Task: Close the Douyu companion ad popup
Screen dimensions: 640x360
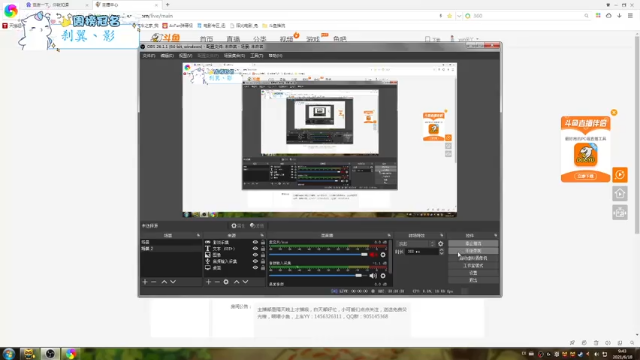Action: pyautogui.click(x=614, y=113)
